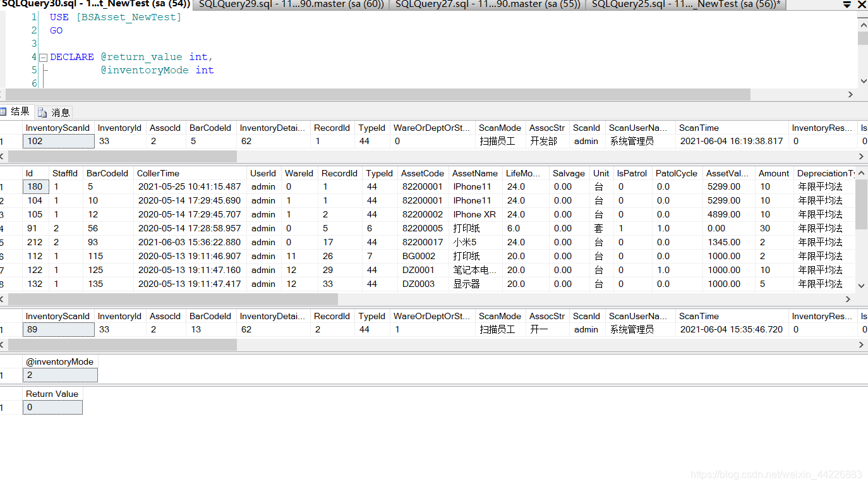Select the InventoryScanId cell with value 89
This screenshot has width=868, height=486.
point(58,329)
